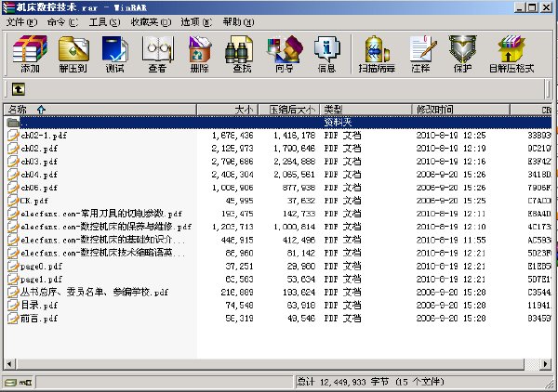Select elecfans.com-数控机床技术缩略语英... file
558x392 pixels.
[x=103, y=253]
